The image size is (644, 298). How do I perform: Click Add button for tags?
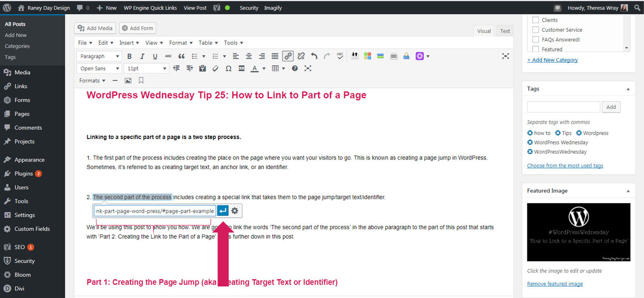pos(611,107)
